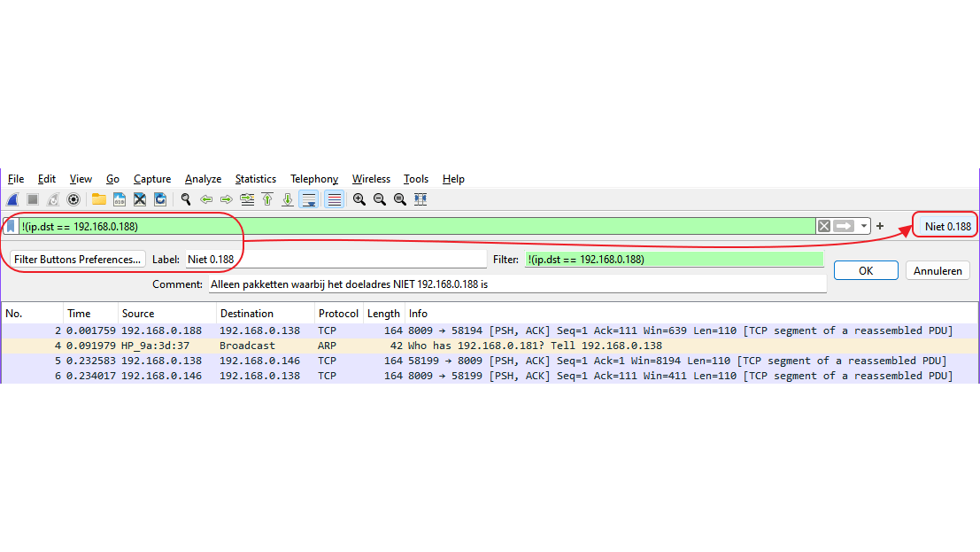The image size is (980, 552).
Task: Open the Tools menu
Action: pyautogui.click(x=415, y=179)
